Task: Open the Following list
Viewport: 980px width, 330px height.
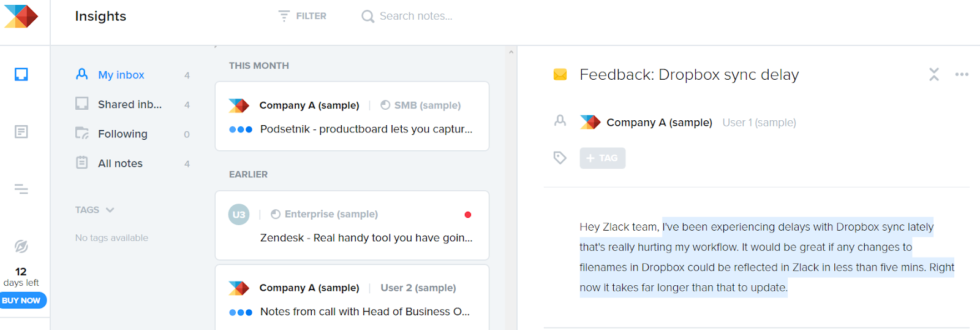Action: [x=123, y=134]
